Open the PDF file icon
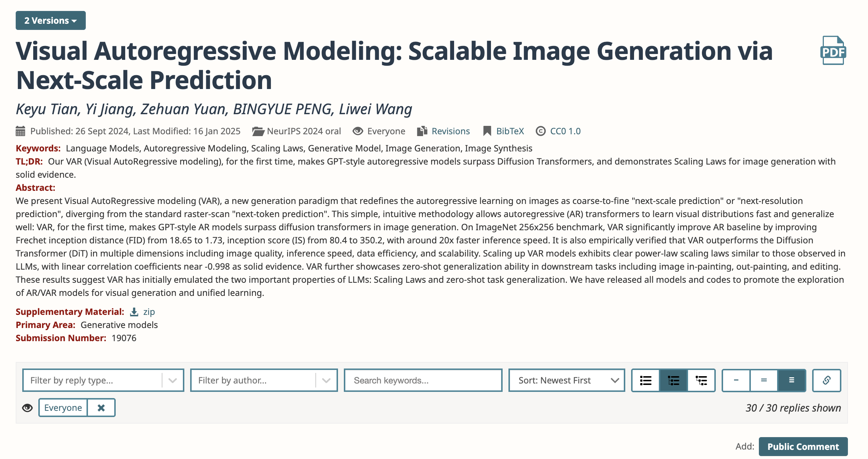 (833, 51)
